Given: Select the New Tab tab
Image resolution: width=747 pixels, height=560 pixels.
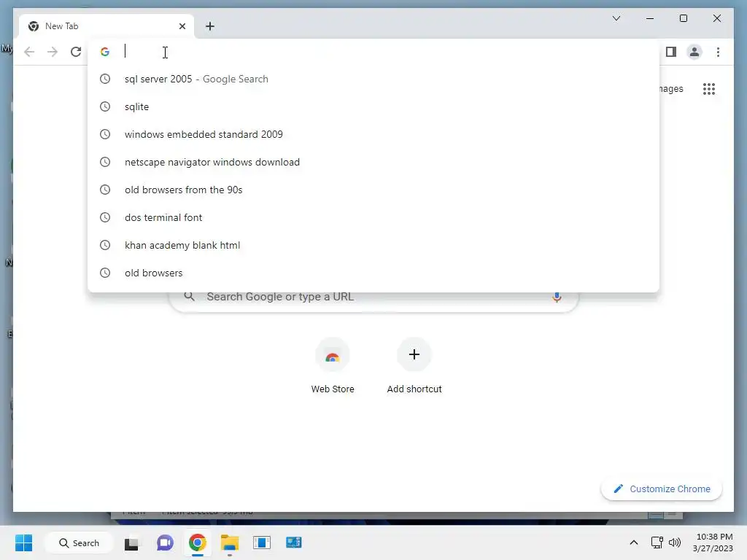Looking at the screenshot, I should pos(106,26).
